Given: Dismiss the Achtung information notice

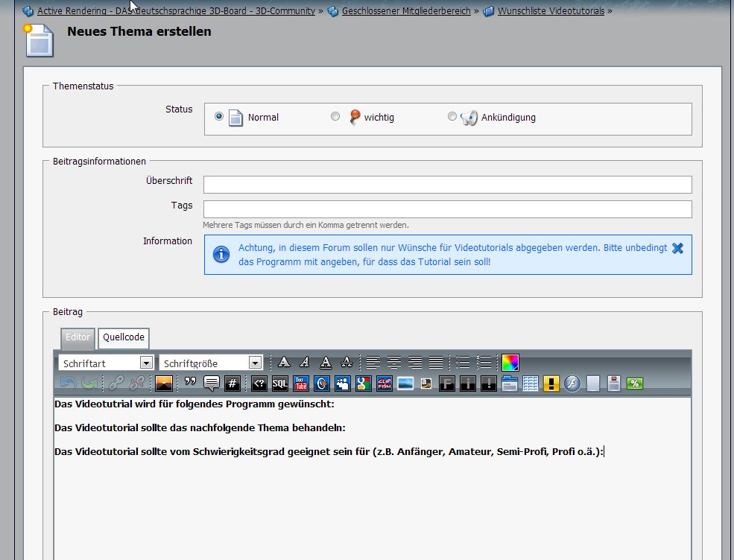Looking at the screenshot, I should 677,249.
